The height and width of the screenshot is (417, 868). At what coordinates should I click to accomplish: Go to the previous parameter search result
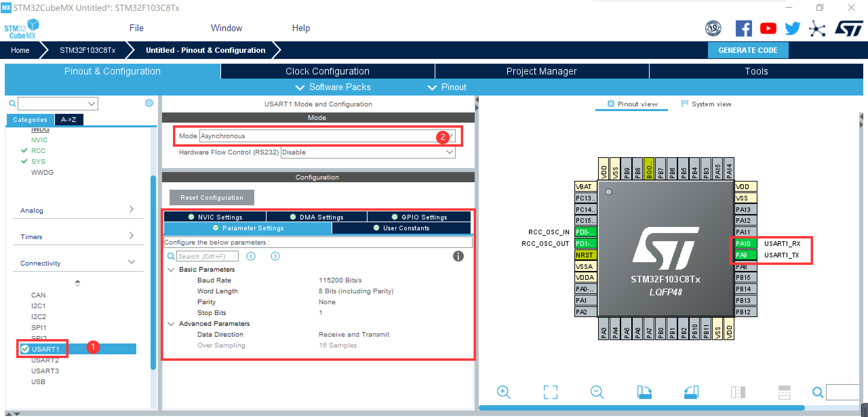[x=251, y=256]
